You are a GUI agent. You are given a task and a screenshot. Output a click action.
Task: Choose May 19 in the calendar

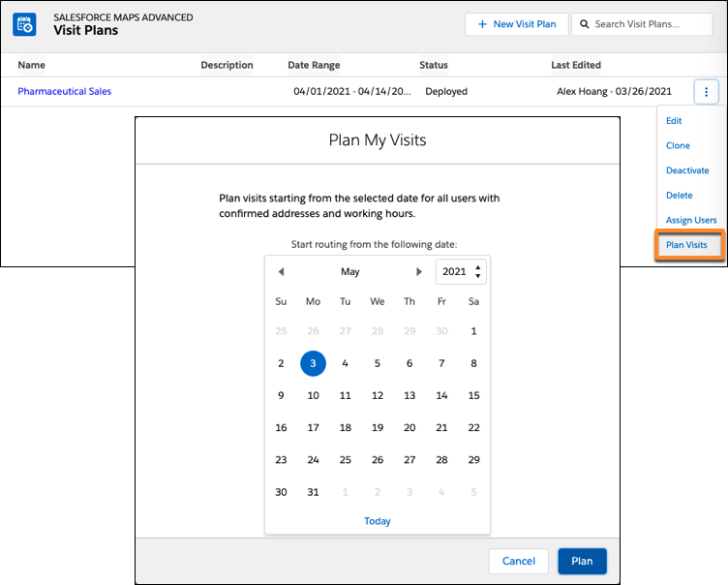[378, 427]
